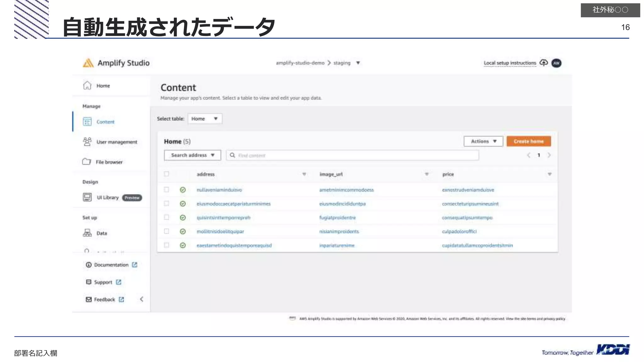Open the eiusmodincididuntpa image_url entry
Image resolution: width=644 pixels, height=362 pixels.
[342, 204]
